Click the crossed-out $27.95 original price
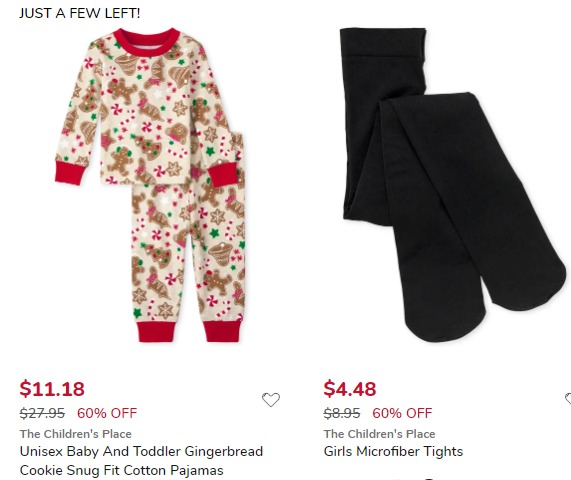 pos(42,413)
